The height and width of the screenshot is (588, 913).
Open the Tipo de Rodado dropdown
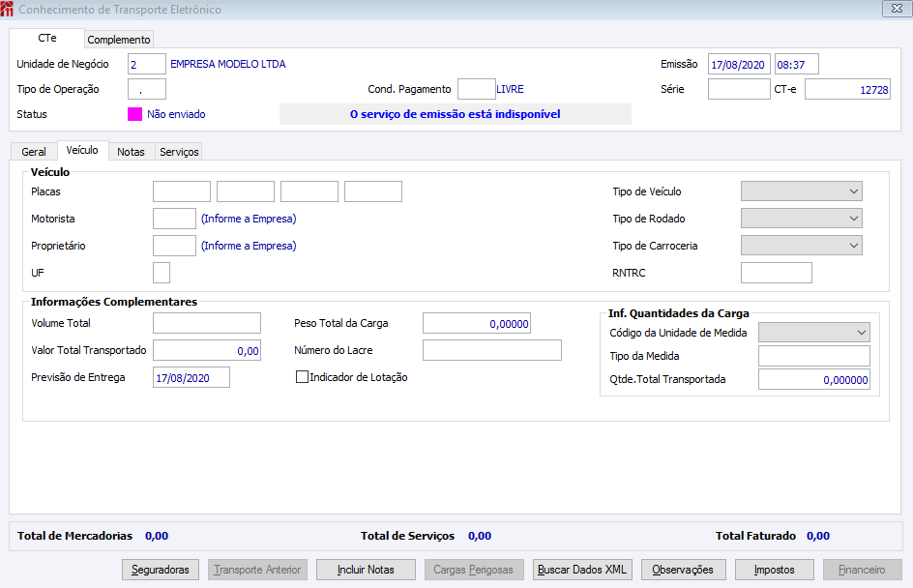click(x=801, y=219)
